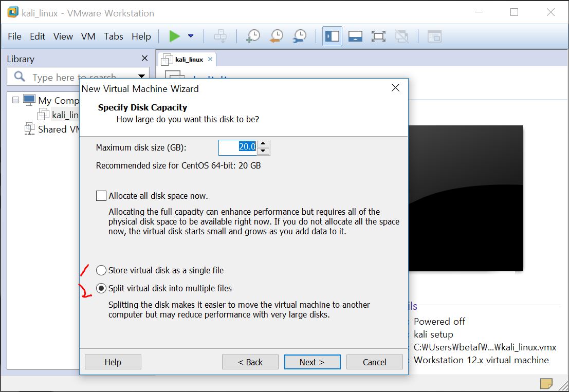This screenshot has width=569, height=392.
Task: Click the Next button in the wizard
Action: click(312, 362)
